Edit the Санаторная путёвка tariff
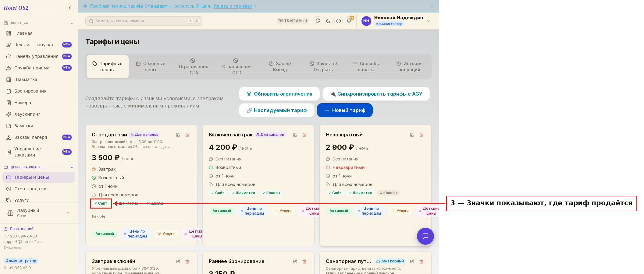 click(x=412, y=262)
